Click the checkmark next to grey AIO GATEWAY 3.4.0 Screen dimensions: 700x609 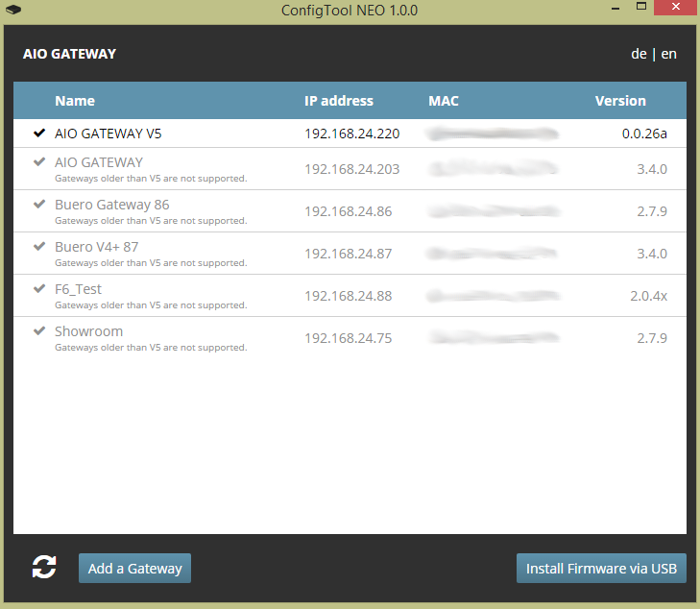click(x=39, y=162)
